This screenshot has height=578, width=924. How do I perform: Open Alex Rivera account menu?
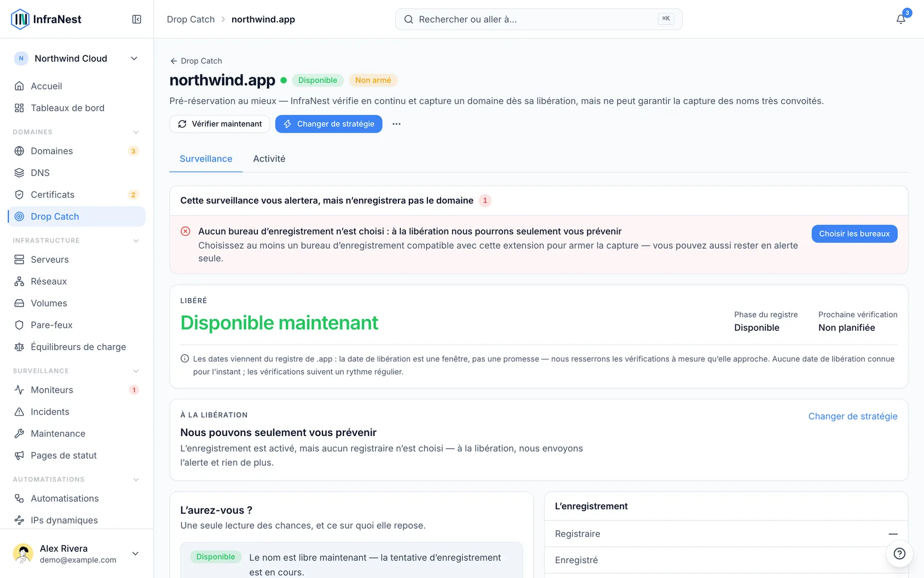[x=77, y=553]
